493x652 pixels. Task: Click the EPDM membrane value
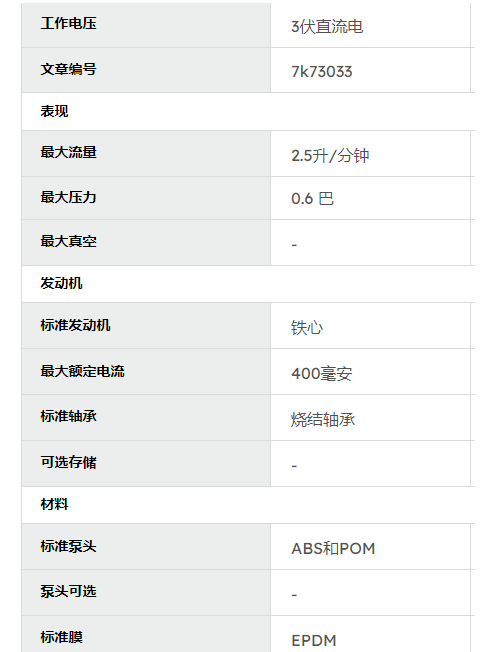(x=314, y=641)
